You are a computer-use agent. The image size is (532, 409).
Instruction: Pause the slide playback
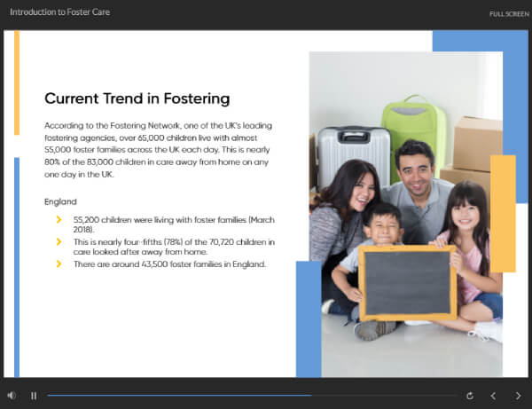tap(34, 396)
